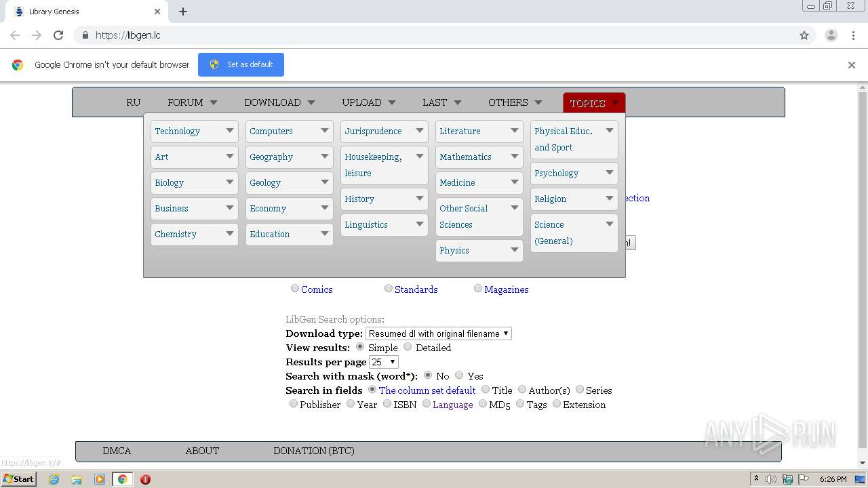Select Title search field radio
This screenshot has width=868, height=488.
(486, 389)
